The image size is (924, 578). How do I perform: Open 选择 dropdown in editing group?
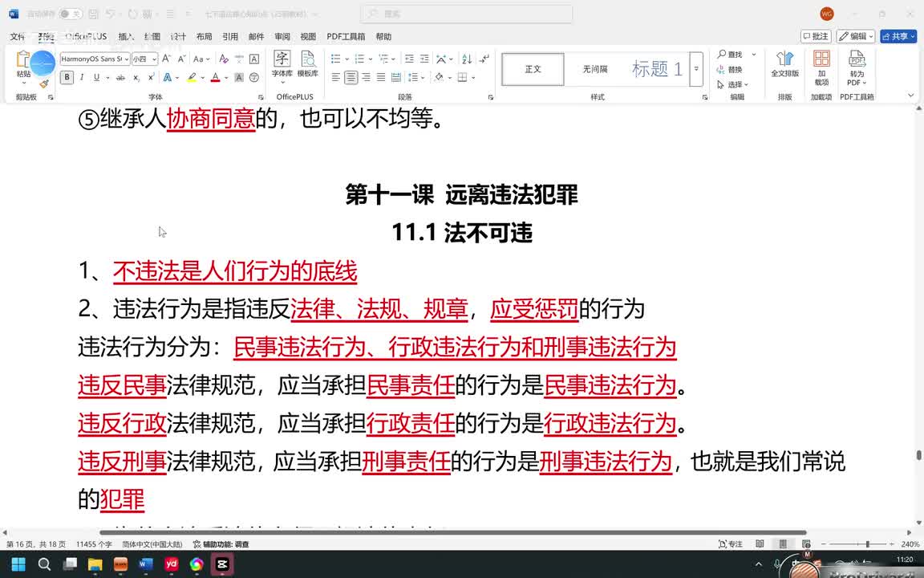[732, 84]
